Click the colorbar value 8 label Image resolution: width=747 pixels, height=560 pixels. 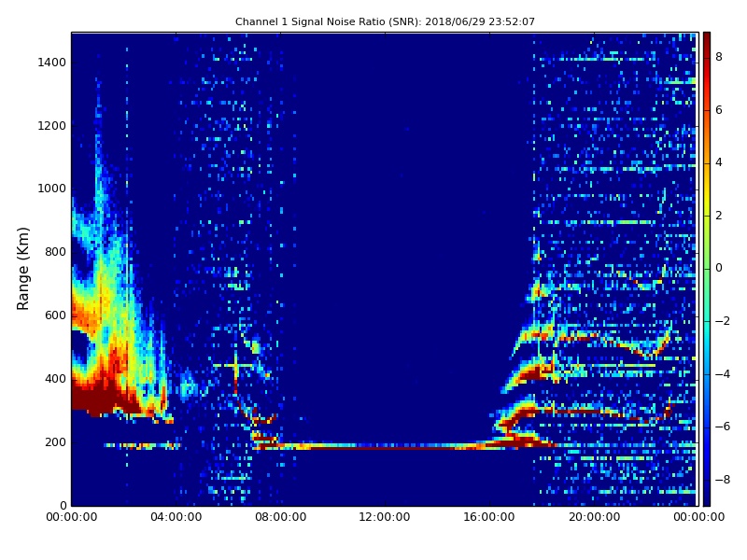(x=719, y=57)
